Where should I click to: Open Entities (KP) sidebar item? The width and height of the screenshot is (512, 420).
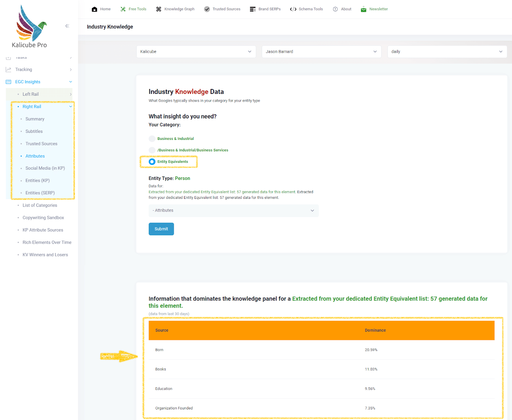37,181
